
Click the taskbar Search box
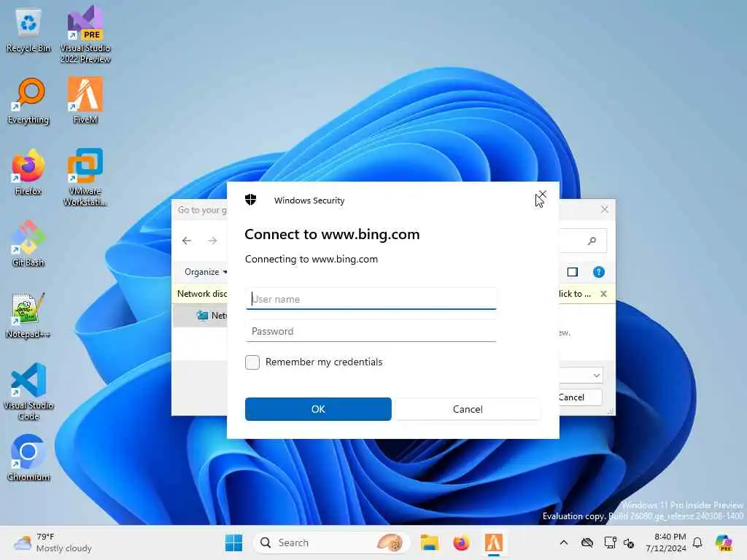coord(331,542)
